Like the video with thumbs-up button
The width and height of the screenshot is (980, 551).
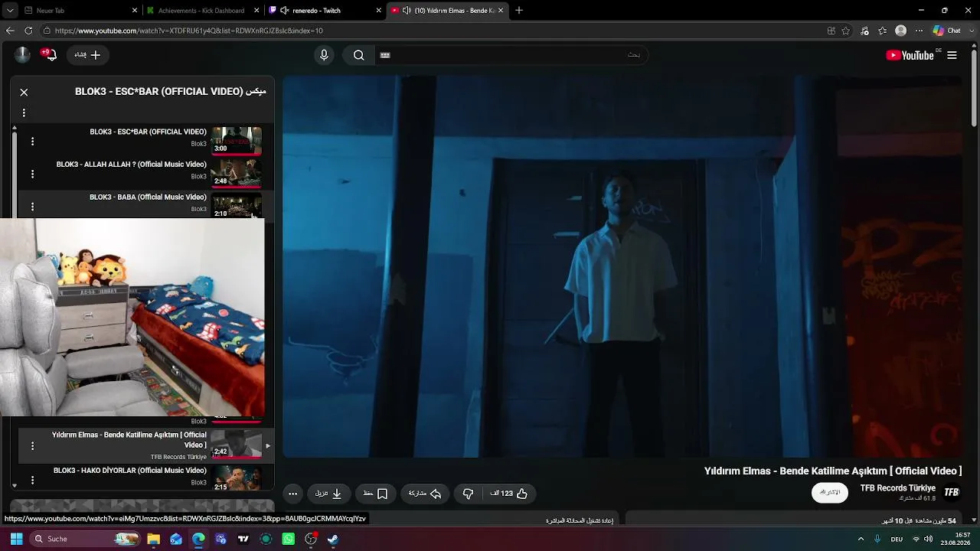pos(509,494)
